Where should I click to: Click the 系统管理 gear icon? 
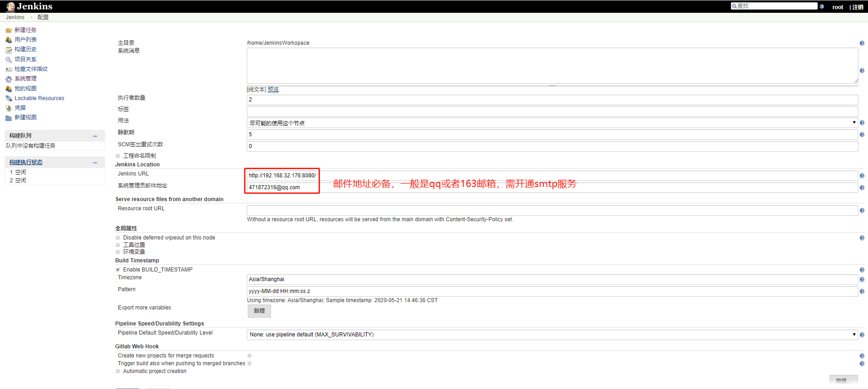(x=9, y=79)
